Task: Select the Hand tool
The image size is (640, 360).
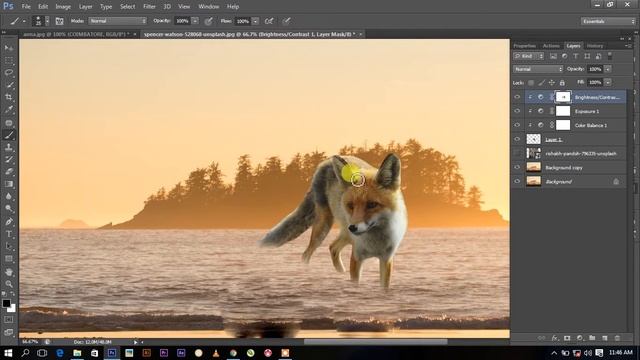Action: pyautogui.click(x=9, y=271)
